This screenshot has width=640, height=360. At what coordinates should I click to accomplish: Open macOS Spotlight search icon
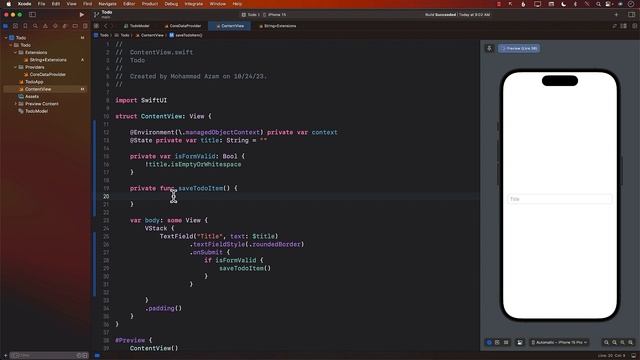click(x=598, y=4)
